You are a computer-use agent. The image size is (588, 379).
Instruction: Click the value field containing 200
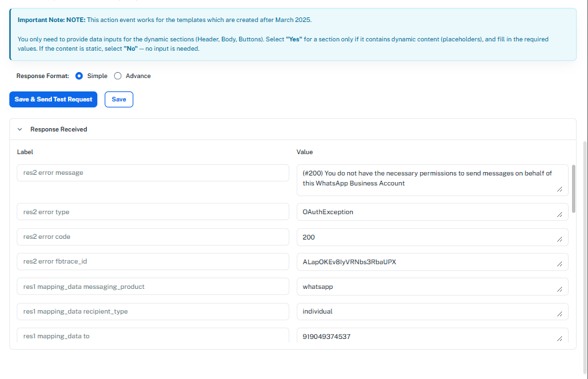point(427,237)
